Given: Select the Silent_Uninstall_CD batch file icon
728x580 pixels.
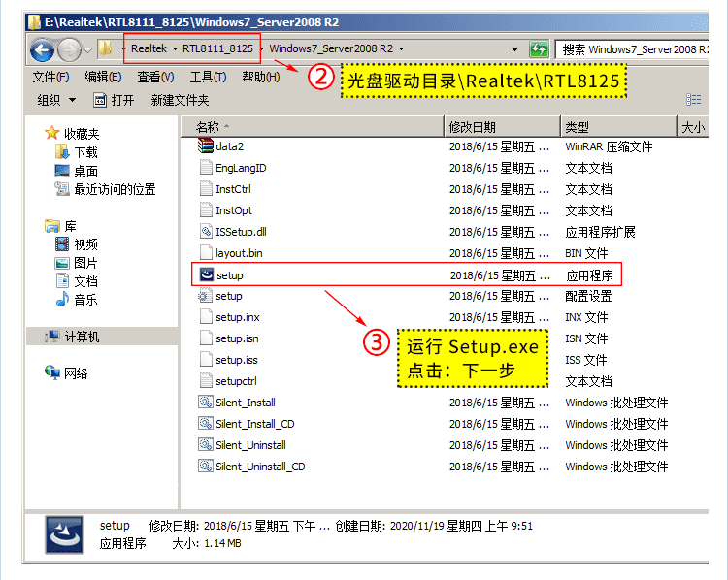Looking at the screenshot, I should point(206,466).
